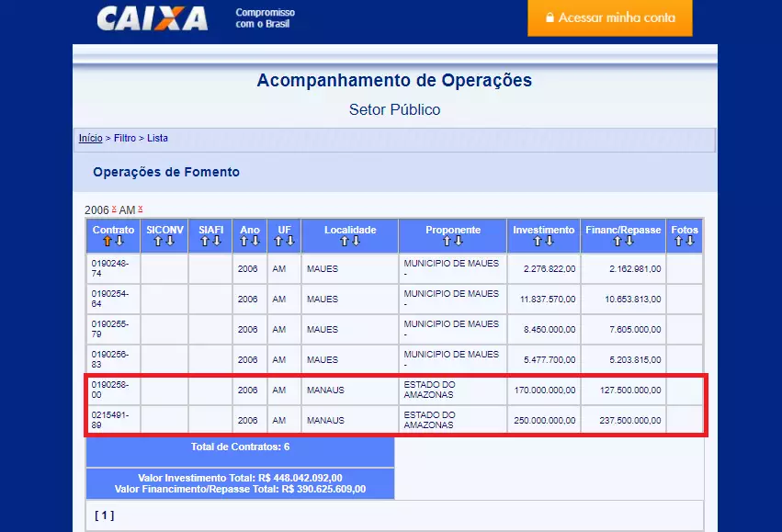Sort SIAFI column descending arrow
Image resolution: width=782 pixels, height=532 pixels.
point(217,242)
